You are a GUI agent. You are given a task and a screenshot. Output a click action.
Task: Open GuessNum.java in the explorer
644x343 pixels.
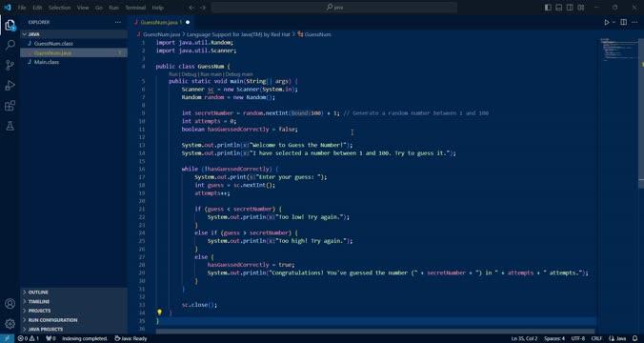pyautogui.click(x=74, y=52)
